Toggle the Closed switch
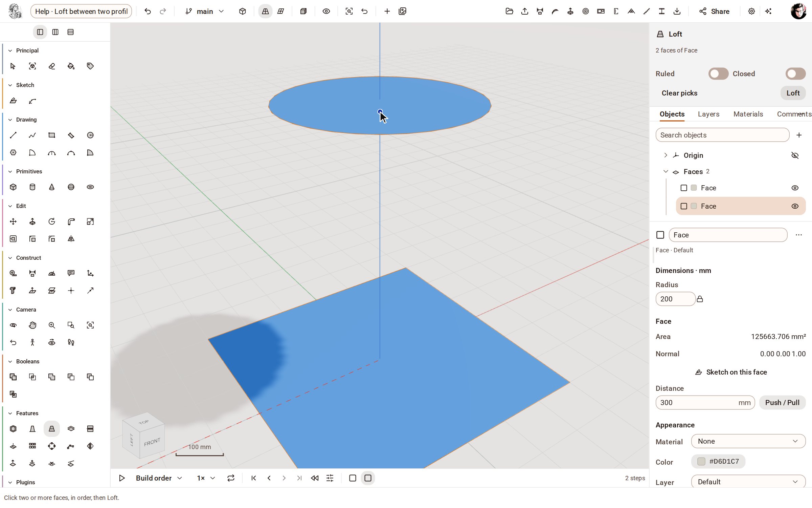The image size is (812, 508). tap(795, 73)
